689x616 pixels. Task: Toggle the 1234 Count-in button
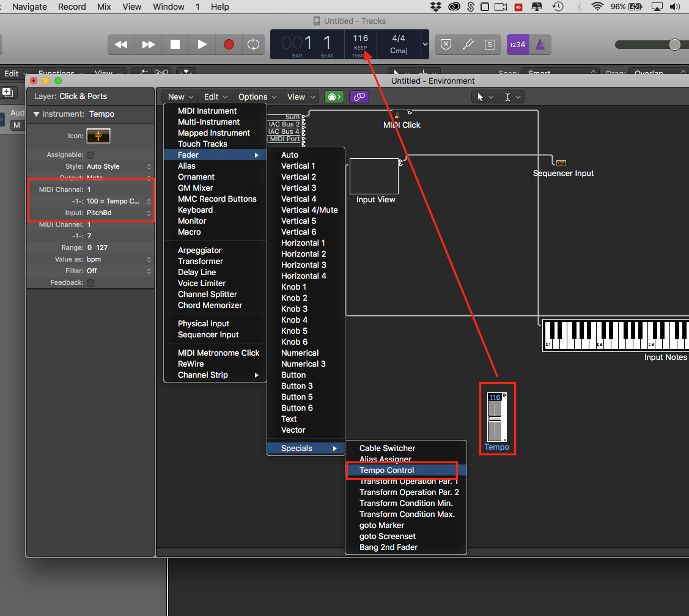(x=518, y=45)
